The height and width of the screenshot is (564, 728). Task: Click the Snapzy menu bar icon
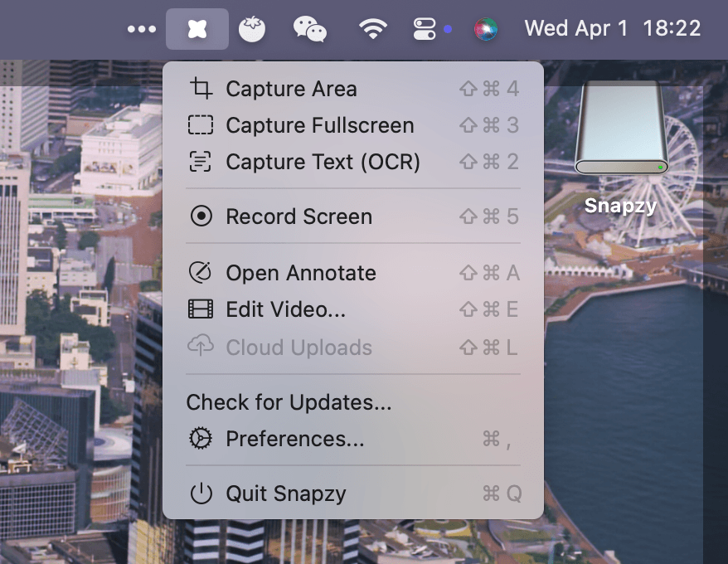(x=197, y=29)
